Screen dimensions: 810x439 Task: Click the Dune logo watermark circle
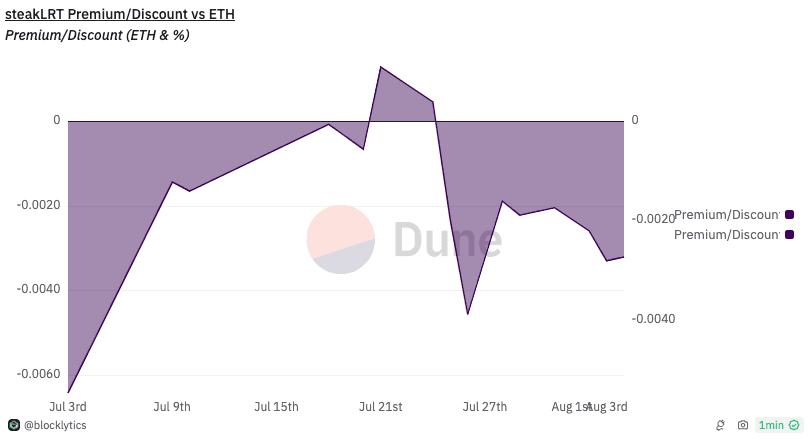[x=340, y=239]
